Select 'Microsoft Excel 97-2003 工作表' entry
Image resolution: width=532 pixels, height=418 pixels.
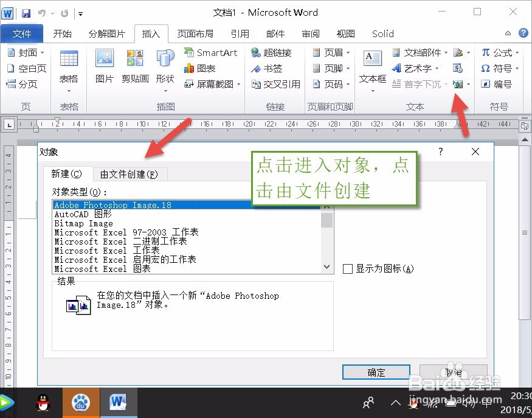coord(187,232)
